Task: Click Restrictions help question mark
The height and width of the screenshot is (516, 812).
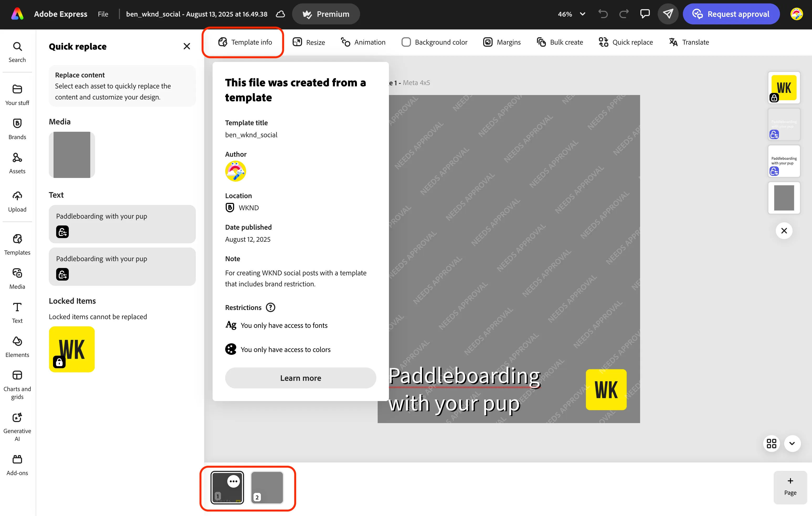Action: point(270,307)
